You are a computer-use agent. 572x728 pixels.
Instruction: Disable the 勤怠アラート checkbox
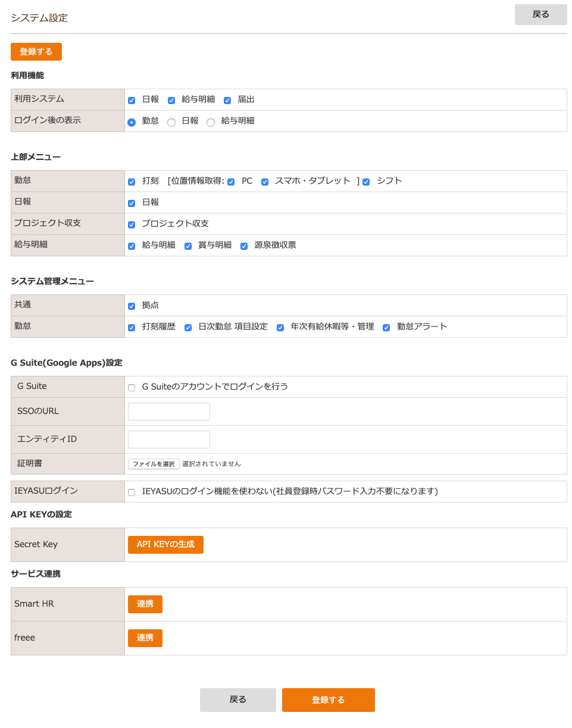[x=386, y=327]
